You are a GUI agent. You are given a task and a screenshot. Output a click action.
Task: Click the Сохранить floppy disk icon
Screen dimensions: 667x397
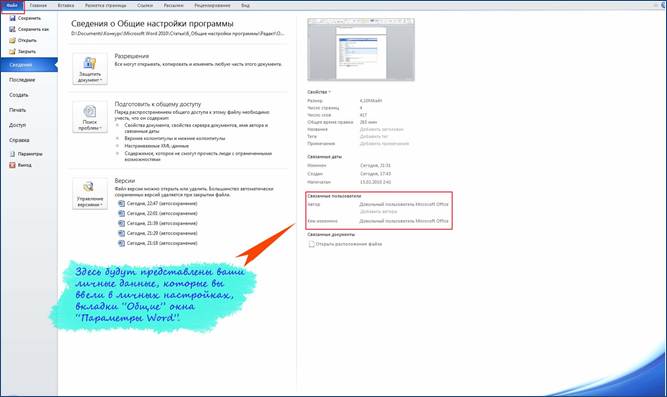point(12,18)
